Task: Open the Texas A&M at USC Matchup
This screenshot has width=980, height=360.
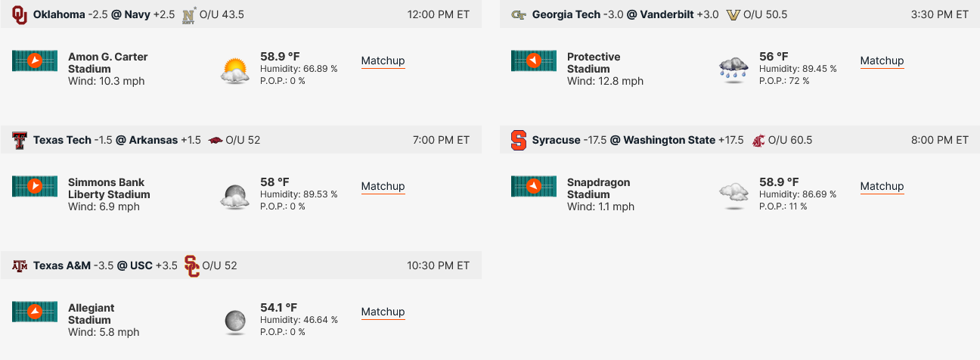Action: [383, 312]
